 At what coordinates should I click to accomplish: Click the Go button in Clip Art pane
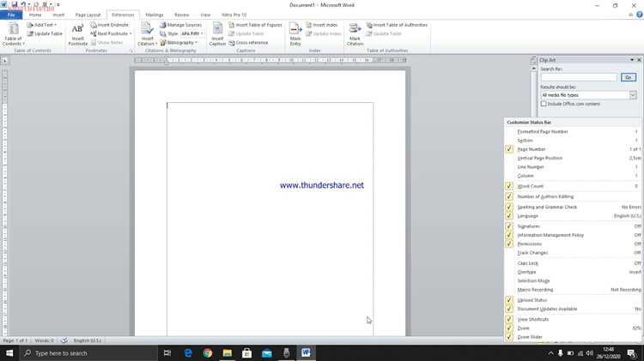[629, 77]
